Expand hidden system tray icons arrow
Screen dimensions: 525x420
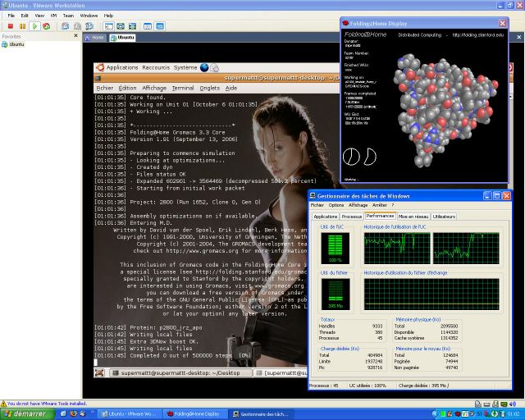click(x=436, y=414)
